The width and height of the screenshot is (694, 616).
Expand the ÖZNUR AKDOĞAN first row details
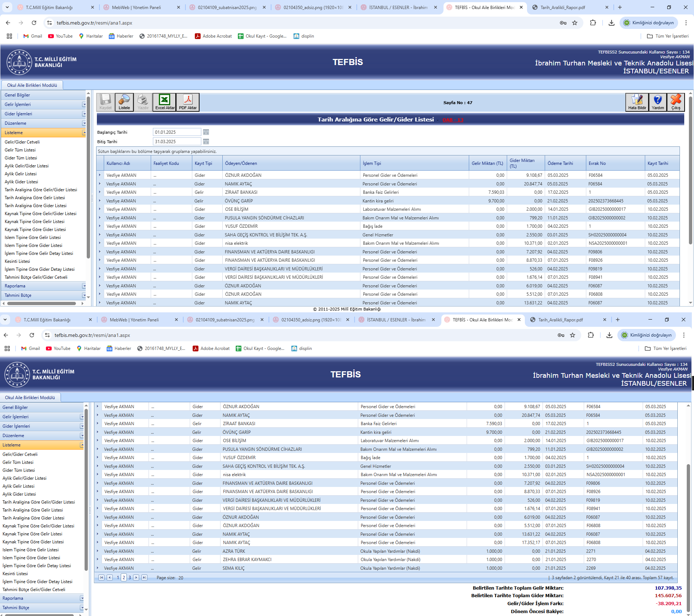tap(100, 175)
